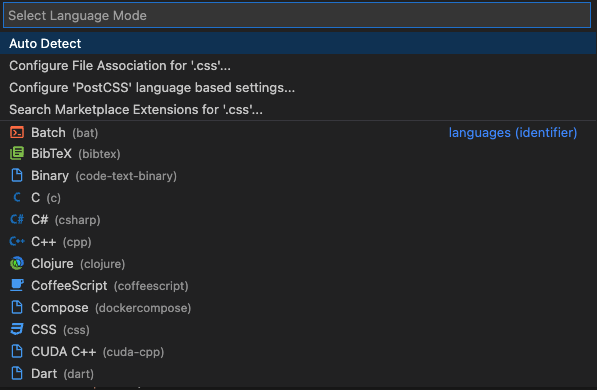
Task: Focus the Select Language Mode input
Action: pos(297,15)
